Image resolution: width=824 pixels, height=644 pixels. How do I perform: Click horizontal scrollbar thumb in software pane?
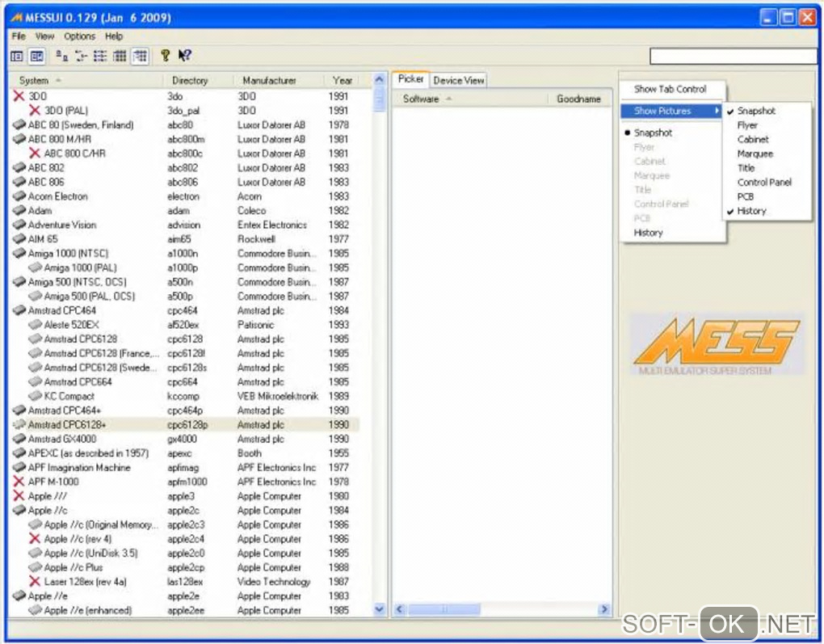click(444, 609)
